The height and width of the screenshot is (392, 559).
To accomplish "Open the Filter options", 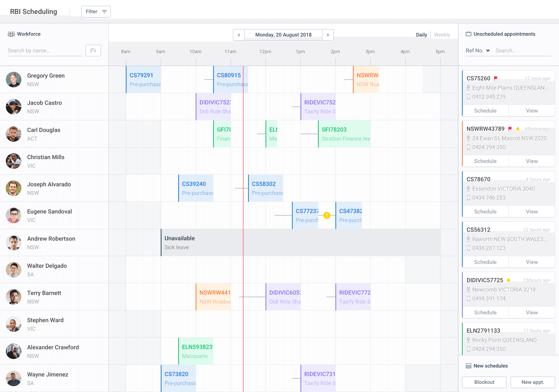I will click(96, 11).
